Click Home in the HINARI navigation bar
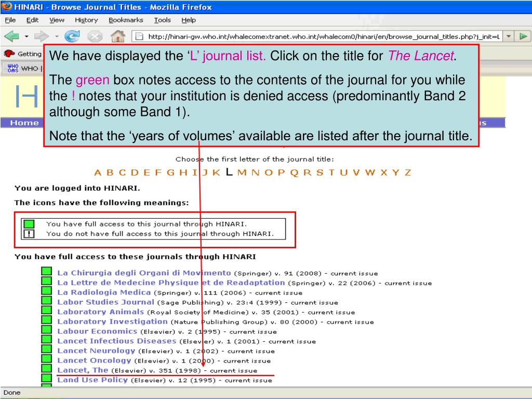The height and width of the screenshot is (399, 532). pos(24,123)
